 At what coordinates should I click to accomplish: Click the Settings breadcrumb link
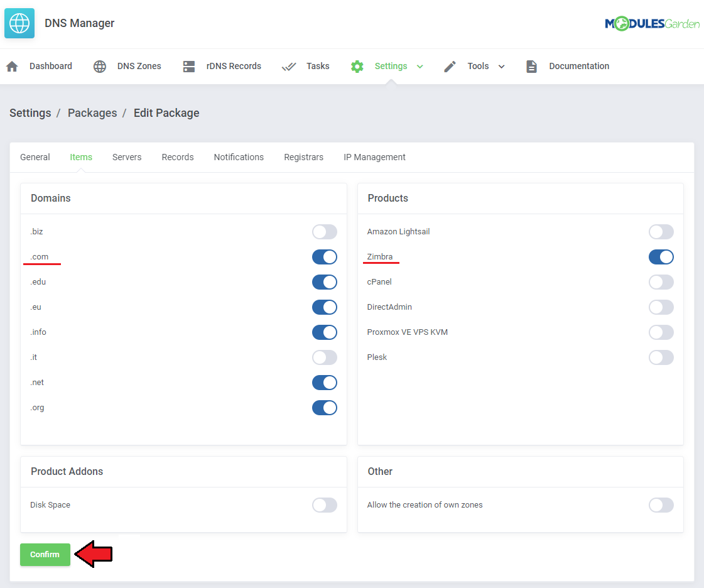30,112
